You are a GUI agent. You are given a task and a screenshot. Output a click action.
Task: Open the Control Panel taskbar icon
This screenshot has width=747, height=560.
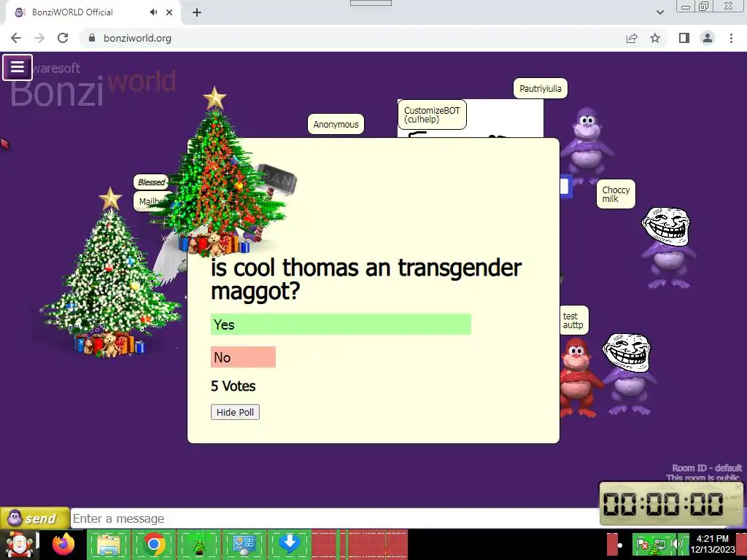pos(244,544)
